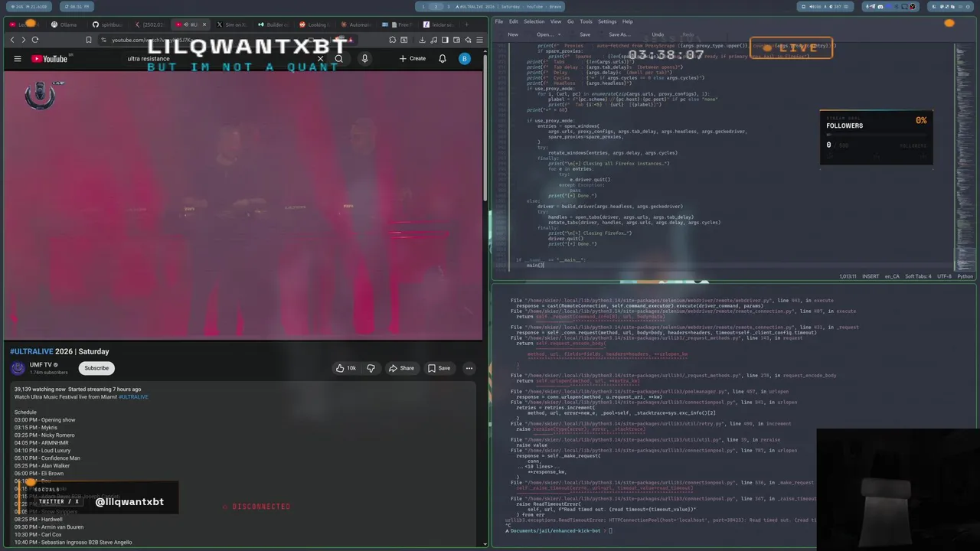Switch to the Iniciar se... tab
This screenshot has height=551, width=980.
(x=439, y=24)
